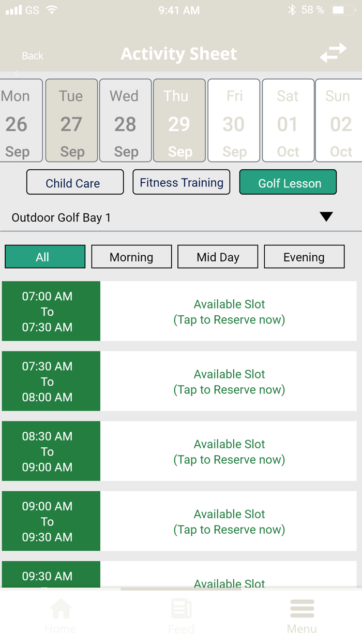Tap the left chevron near the date strip
This screenshot has width=362, height=644.
[x=16, y=74]
